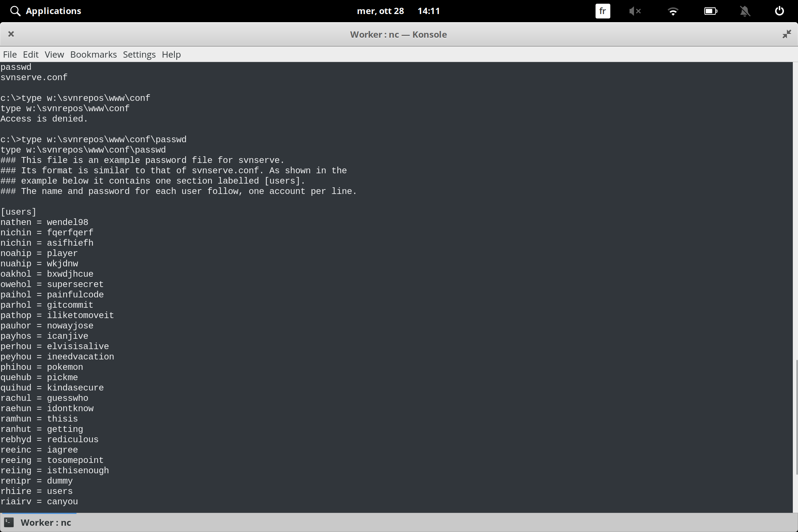Click the silenced notification bell icon
This screenshot has width=798, height=532.
point(745,11)
